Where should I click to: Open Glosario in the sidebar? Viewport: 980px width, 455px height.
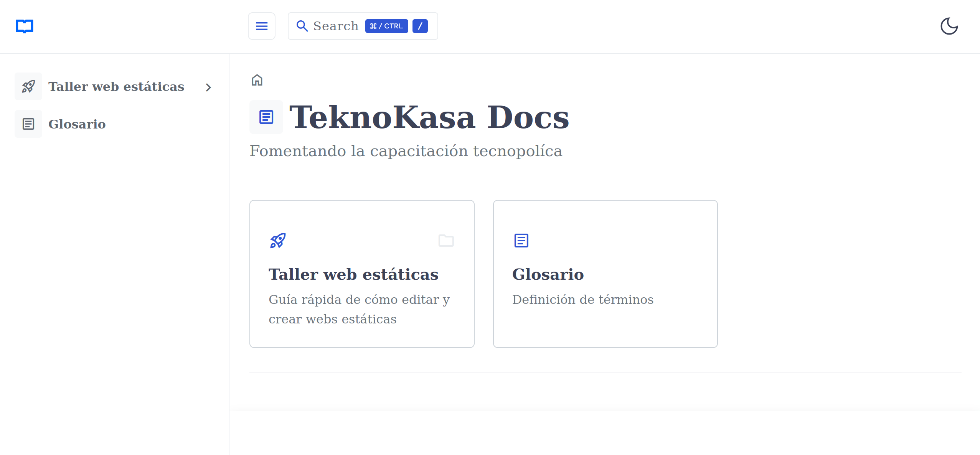pos(77,124)
